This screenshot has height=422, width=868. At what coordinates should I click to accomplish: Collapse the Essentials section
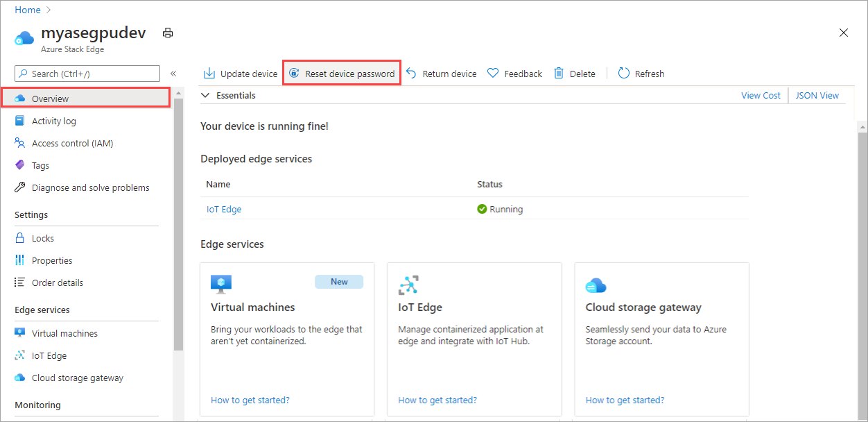coord(205,95)
